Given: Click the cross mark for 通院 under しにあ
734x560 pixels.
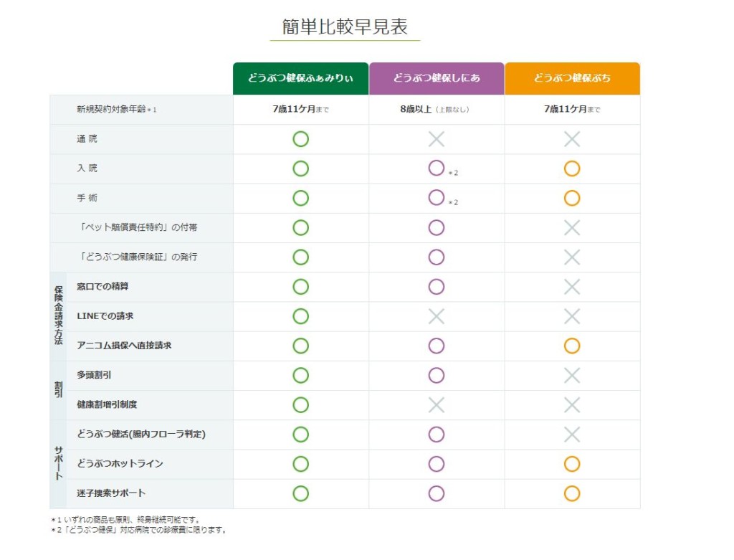Looking at the screenshot, I should coord(437,139).
